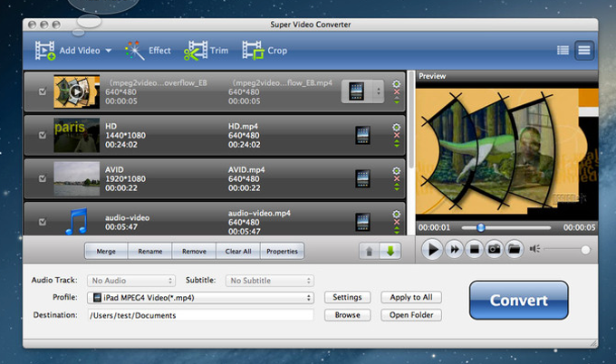
Task: Click the Settings button
Action: click(347, 297)
